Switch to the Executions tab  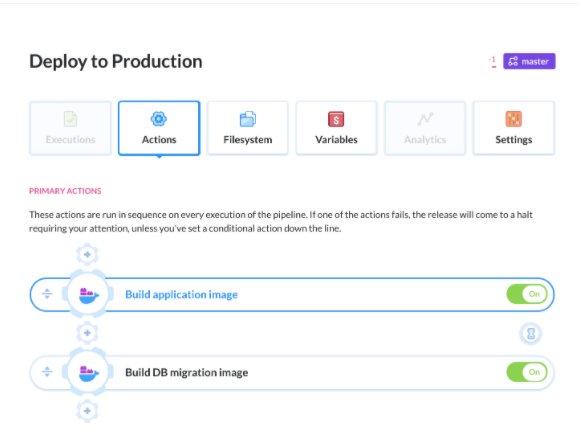[x=70, y=128]
